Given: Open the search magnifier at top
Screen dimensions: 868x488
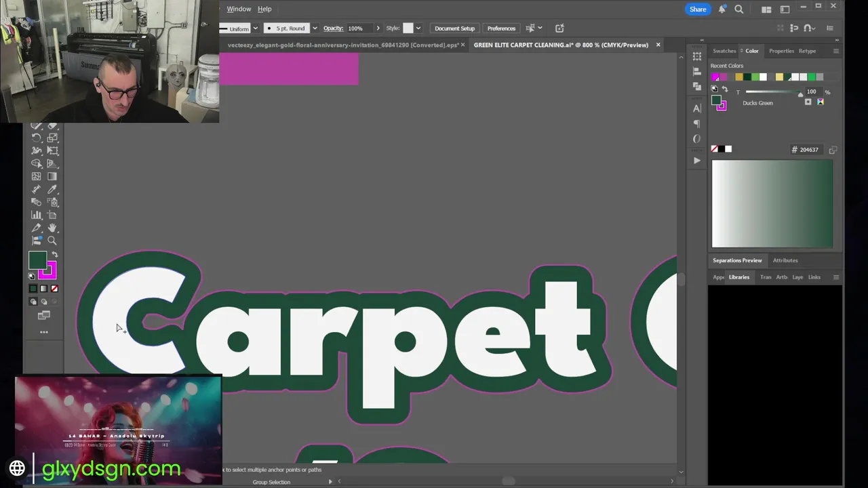Looking at the screenshot, I should pyautogui.click(x=739, y=9).
